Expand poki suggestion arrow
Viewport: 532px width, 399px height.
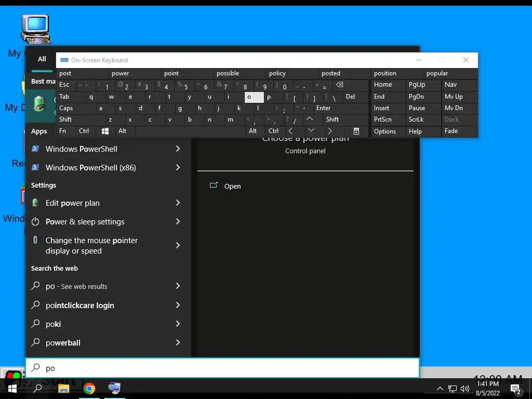[178, 324]
